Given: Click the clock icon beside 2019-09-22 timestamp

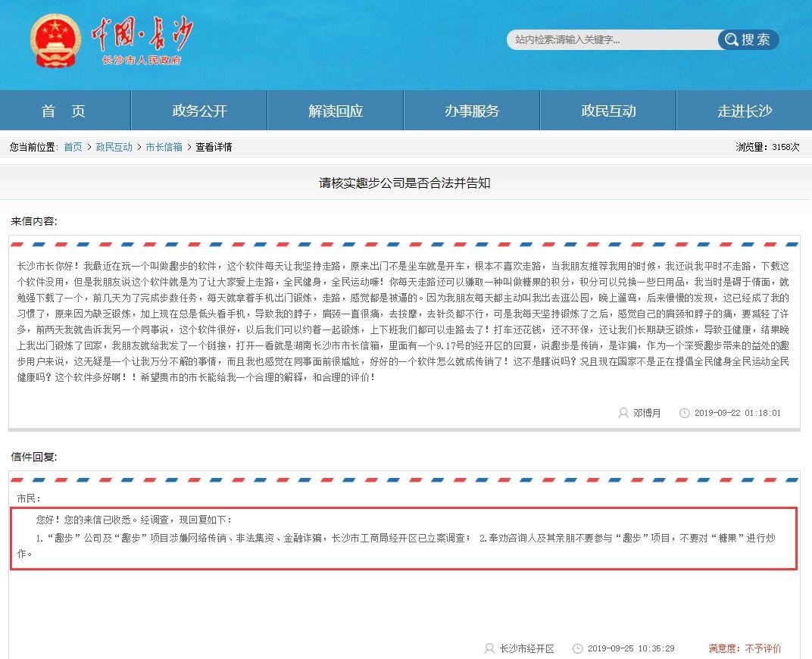Looking at the screenshot, I should 684,413.
